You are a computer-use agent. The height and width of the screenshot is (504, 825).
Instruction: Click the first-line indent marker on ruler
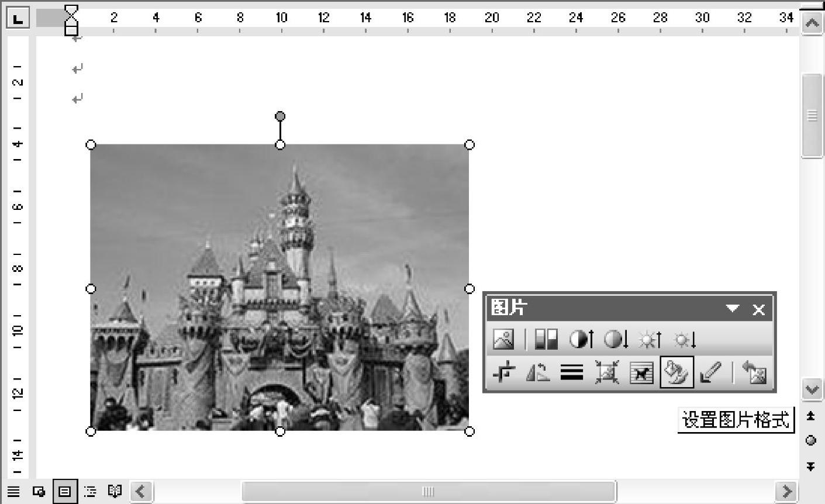(71, 11)
